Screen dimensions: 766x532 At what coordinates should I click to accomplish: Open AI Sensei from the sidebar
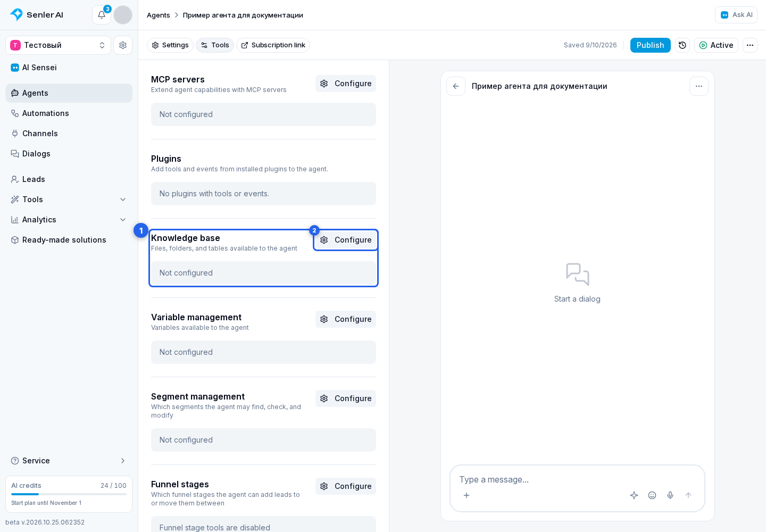(x=69, y=68)
